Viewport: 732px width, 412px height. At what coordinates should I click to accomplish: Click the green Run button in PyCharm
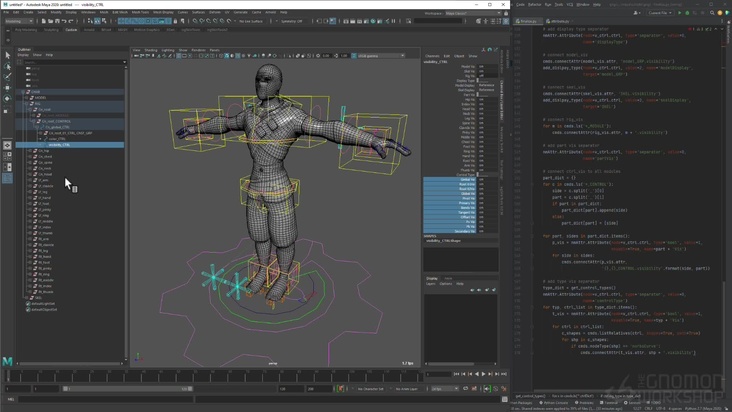tap(681, 13)
